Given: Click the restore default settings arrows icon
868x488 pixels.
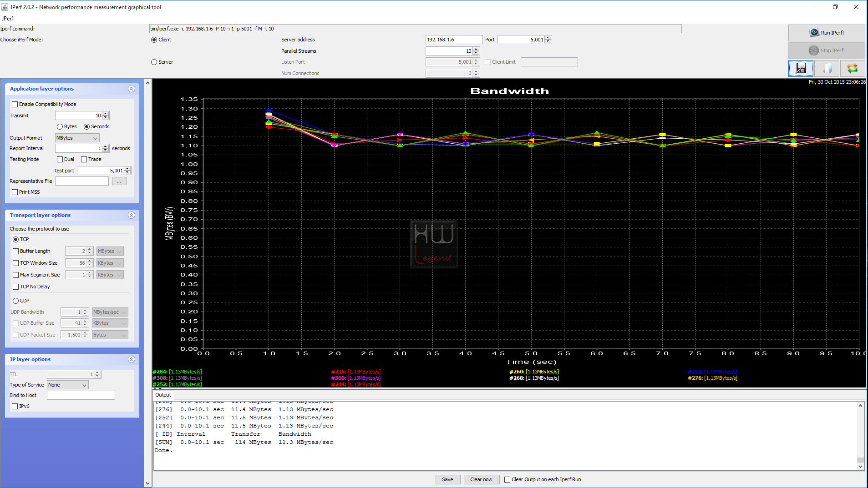Looking at the screenshot, I should pyautogui.click(x=853, y=68).
